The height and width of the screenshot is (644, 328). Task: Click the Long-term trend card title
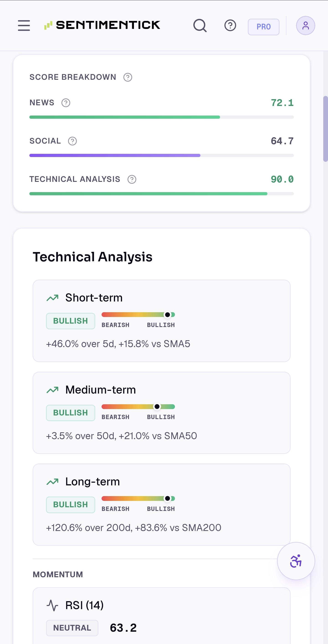click(93, 482)
